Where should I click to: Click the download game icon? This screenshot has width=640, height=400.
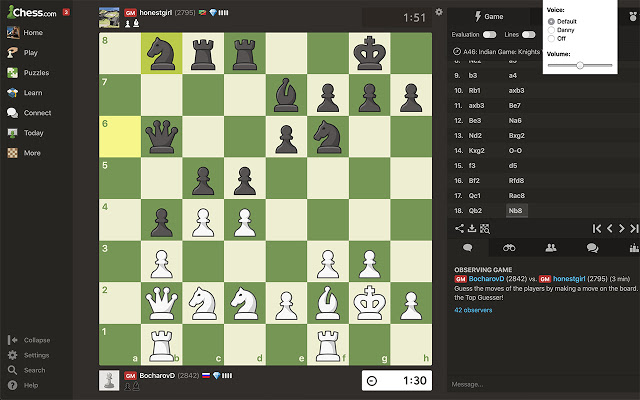tap(472, 228)
